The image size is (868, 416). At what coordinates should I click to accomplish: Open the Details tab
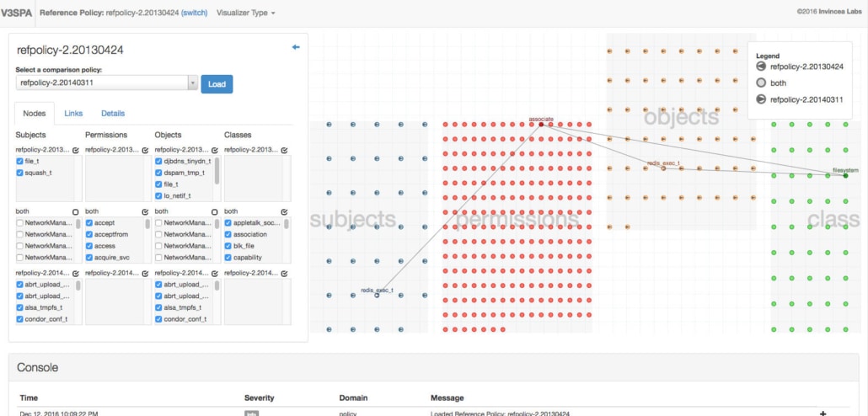click(x=113, y=113)
